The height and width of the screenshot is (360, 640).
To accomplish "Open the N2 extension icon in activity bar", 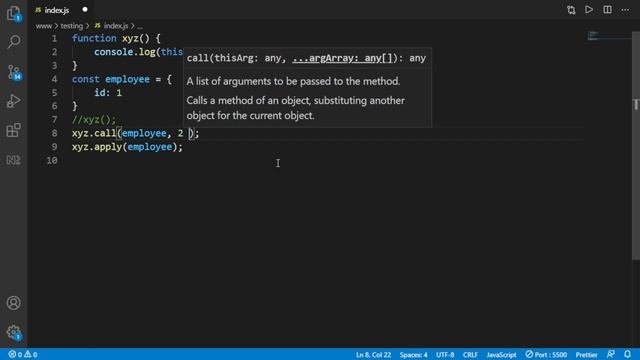I will pos(13,160).
